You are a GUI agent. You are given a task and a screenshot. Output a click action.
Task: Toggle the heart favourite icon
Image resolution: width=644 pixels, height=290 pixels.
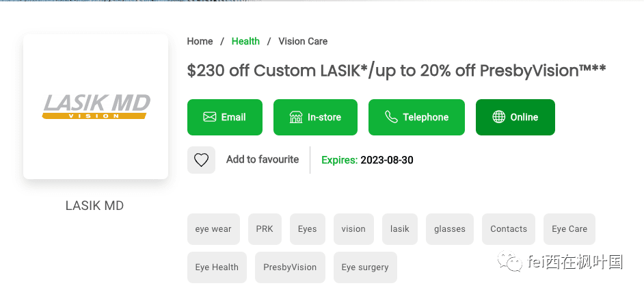coord(201,160)
